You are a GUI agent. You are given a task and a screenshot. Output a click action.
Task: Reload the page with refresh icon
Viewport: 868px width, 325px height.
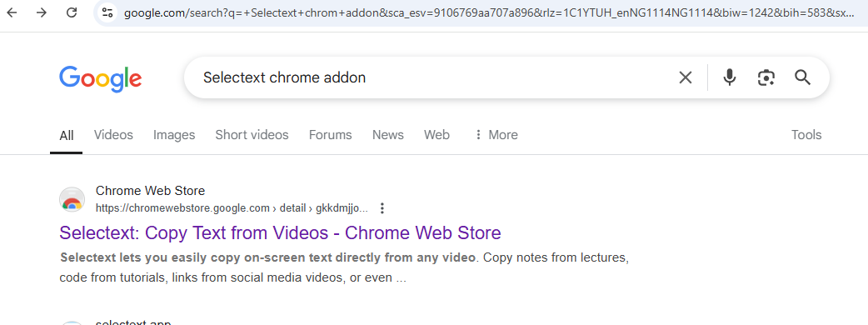pos(72,12)
